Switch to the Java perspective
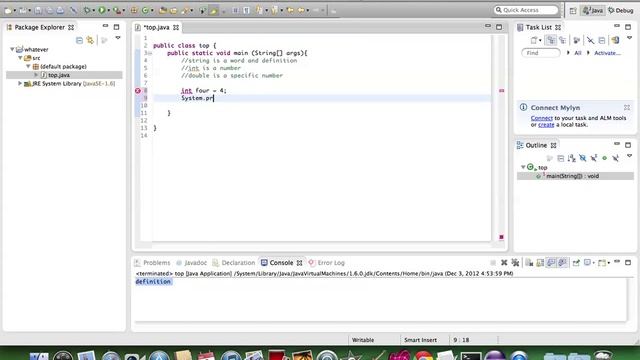Screen dimensions: 640x360 tap(593, 11)
